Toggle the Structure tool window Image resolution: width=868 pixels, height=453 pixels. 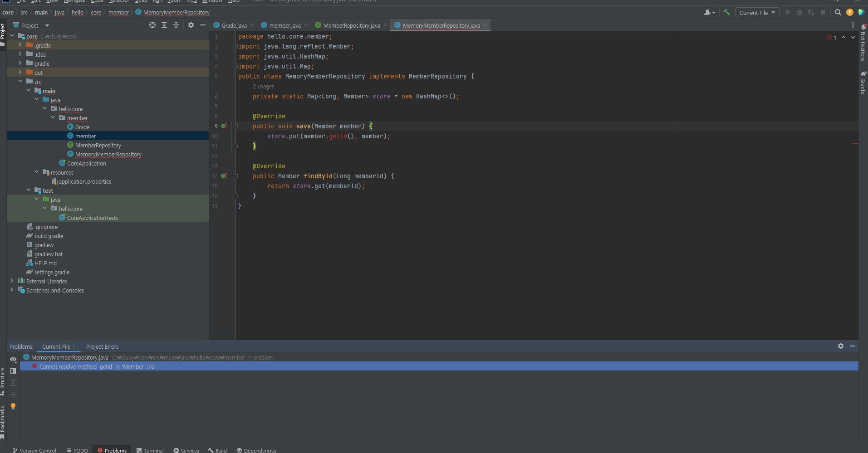coord(3,381)
